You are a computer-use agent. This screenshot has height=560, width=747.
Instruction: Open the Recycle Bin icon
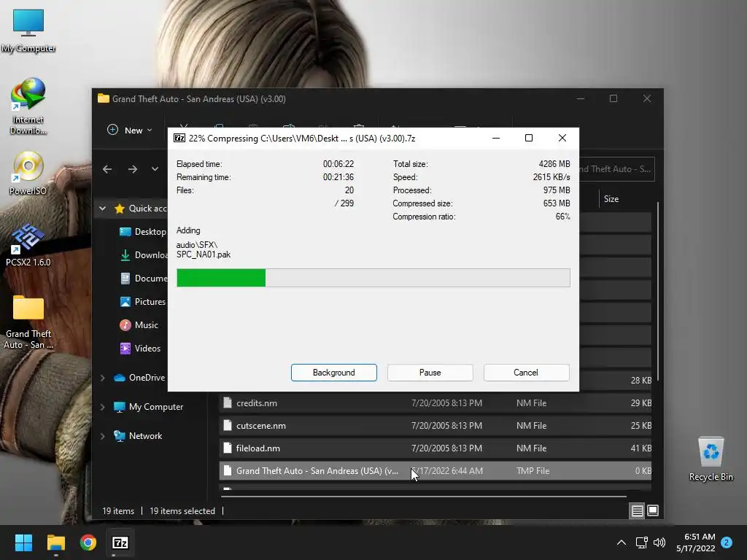click(x=711, y=459)
